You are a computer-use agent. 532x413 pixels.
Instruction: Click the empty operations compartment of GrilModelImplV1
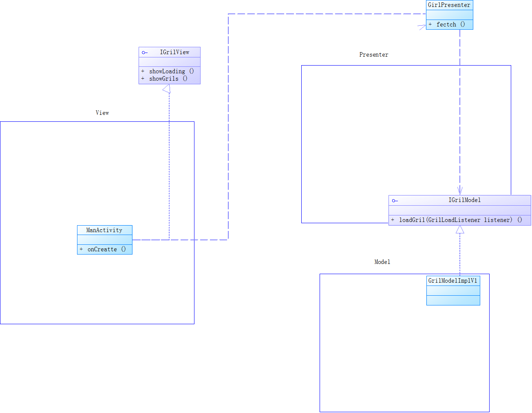(x=453, y=300)
